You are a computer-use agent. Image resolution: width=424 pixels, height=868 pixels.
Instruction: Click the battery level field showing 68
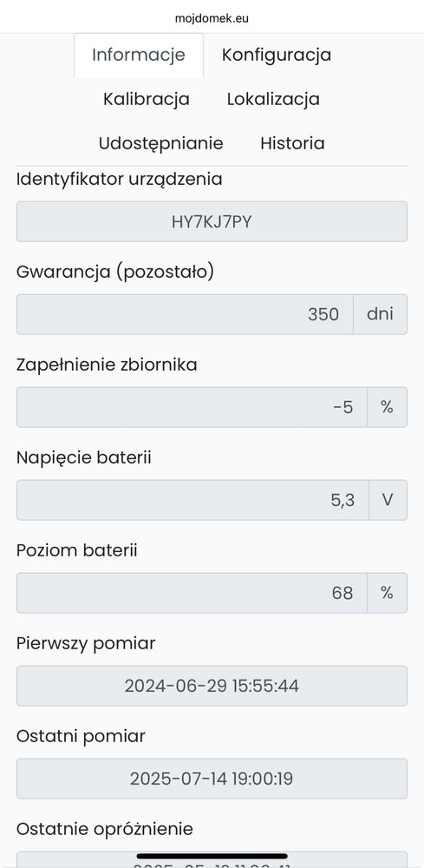[192, 594]
